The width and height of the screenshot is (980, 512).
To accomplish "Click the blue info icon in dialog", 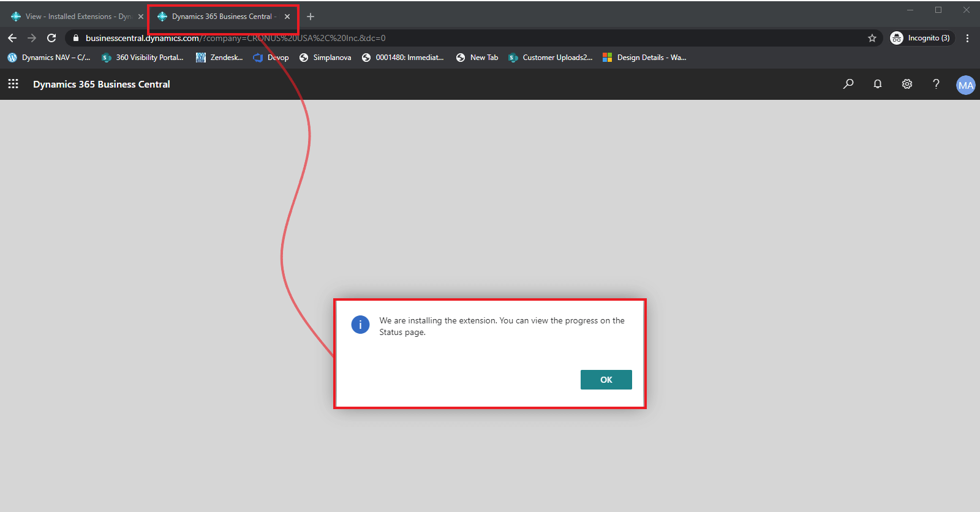I will tap(360, 325).
